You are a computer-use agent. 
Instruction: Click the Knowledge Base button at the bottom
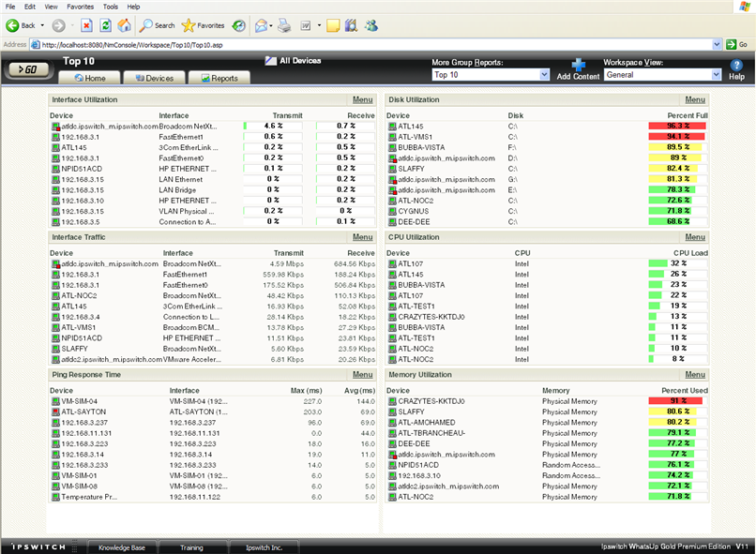120,547
